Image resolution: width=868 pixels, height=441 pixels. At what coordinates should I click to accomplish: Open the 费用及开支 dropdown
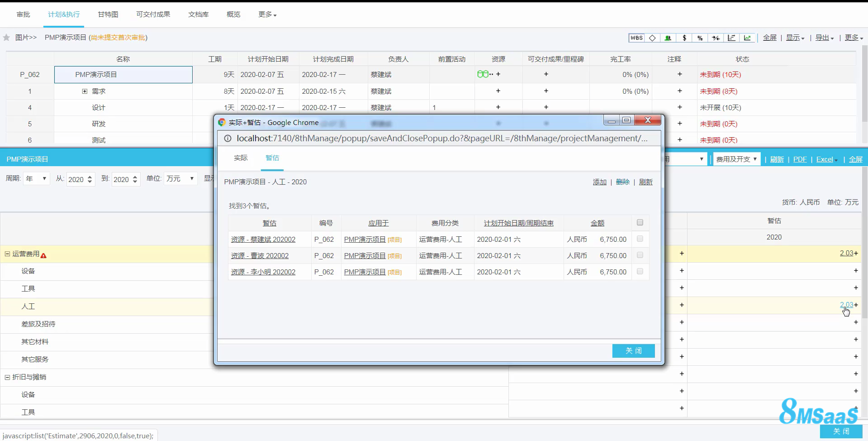click(x=736, y=159)
